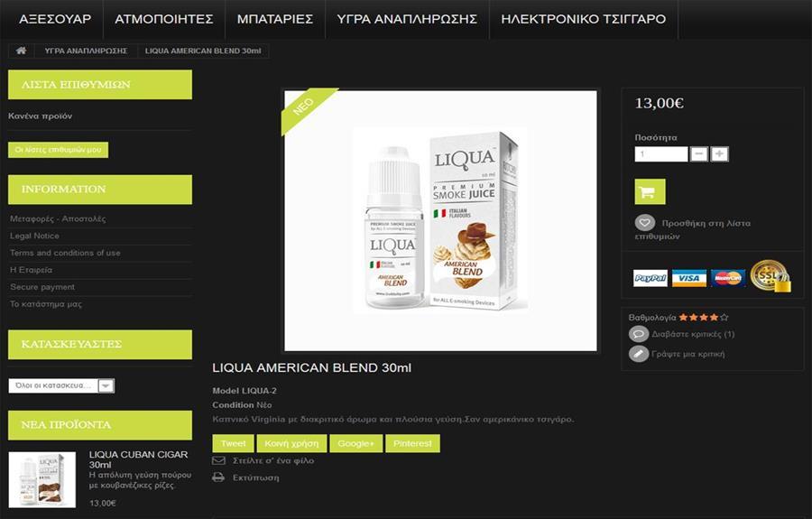812x519 pixels.
Task: Add product with the shopping cart icon
Action: pyautogui.click(x=650, y=191)
